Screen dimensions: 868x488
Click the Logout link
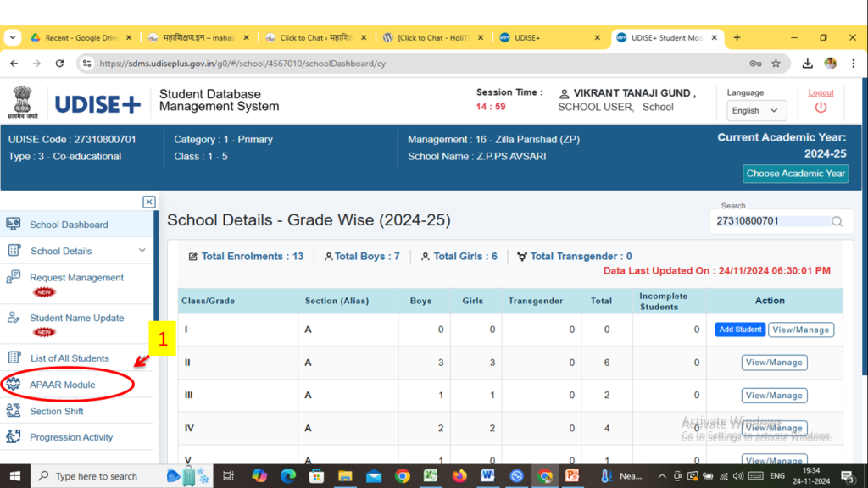(821, 92)
